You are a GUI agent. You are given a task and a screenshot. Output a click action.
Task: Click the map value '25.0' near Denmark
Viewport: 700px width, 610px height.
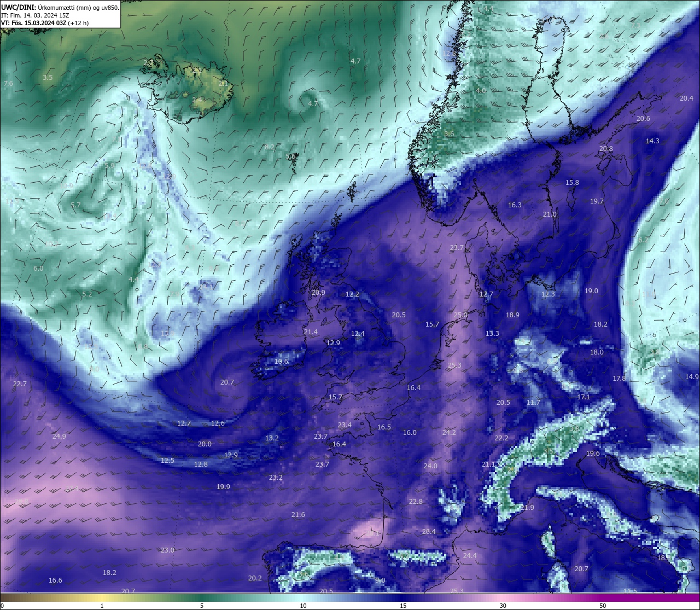460,315
